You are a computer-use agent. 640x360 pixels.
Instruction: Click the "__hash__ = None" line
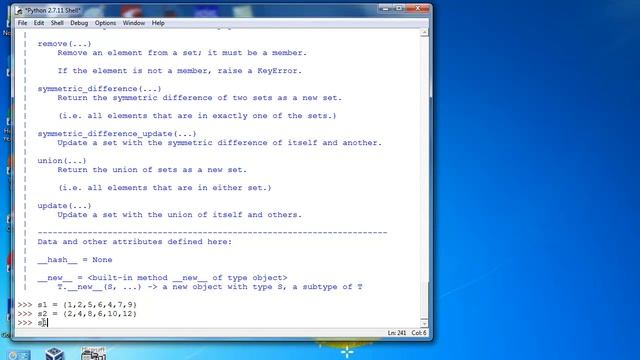[75, 260]
